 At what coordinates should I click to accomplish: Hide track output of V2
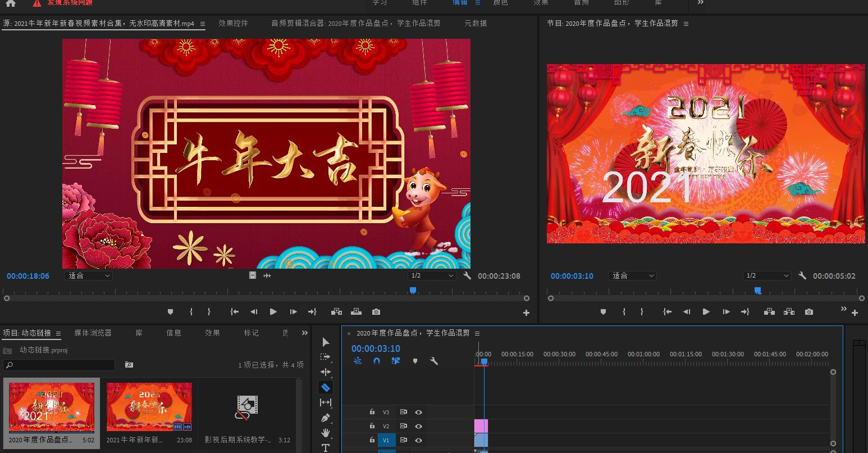pyautogui.click(x=418, y=426)
